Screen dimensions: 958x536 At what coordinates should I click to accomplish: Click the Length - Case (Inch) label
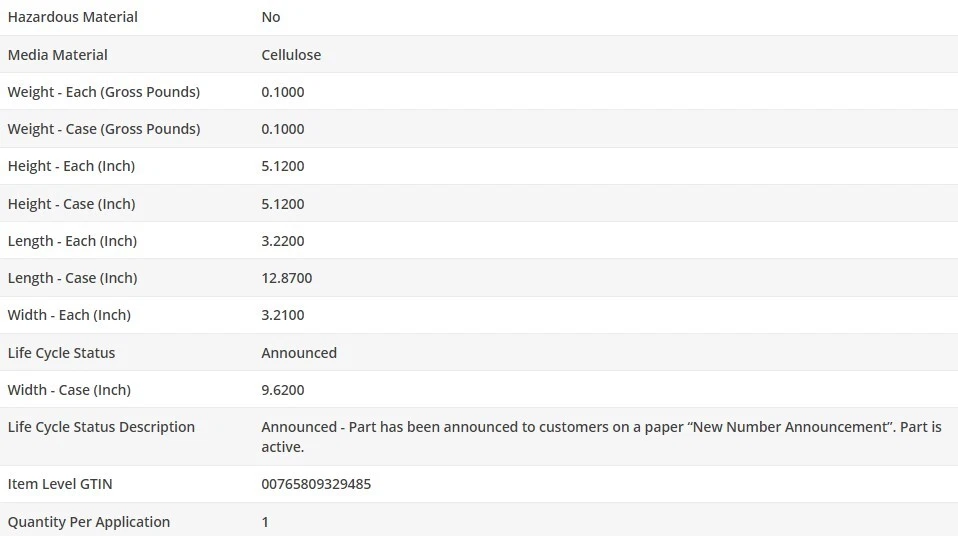click(72, 278)
